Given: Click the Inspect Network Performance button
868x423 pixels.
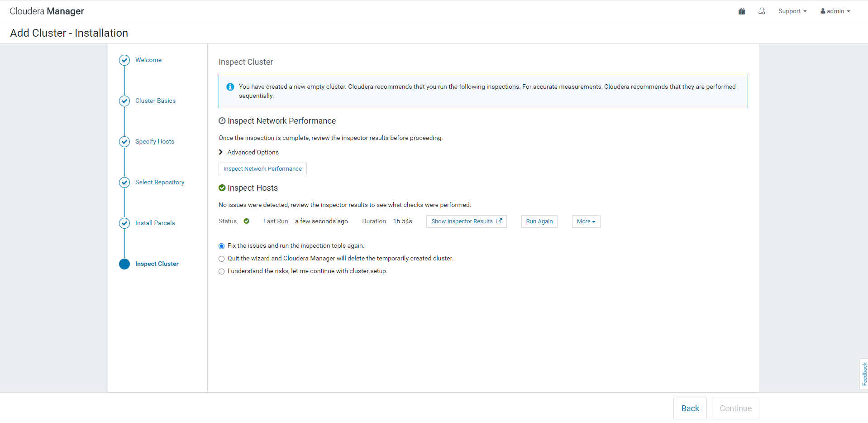Looking at the screenshot, I should 262,169.
